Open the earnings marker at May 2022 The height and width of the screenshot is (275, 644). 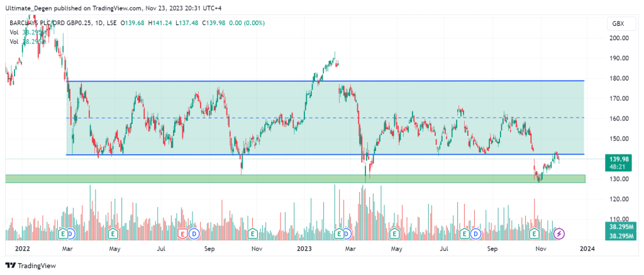pos(113,234)
